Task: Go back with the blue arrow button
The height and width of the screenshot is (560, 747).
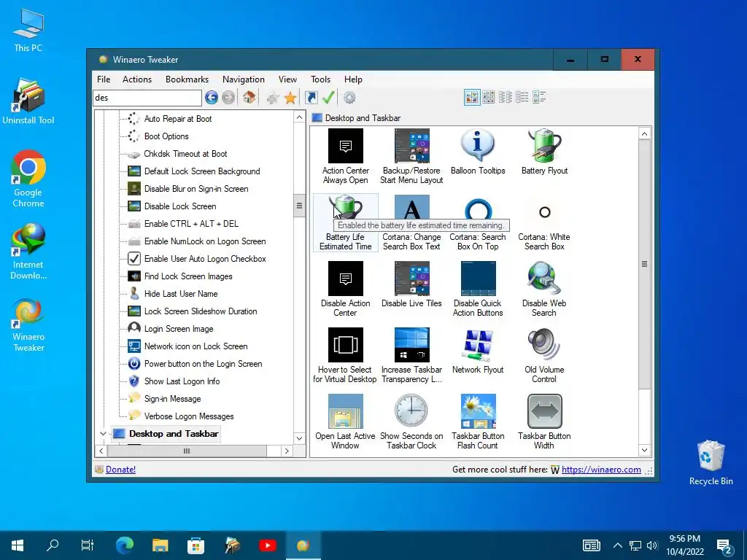Action: 212,98
